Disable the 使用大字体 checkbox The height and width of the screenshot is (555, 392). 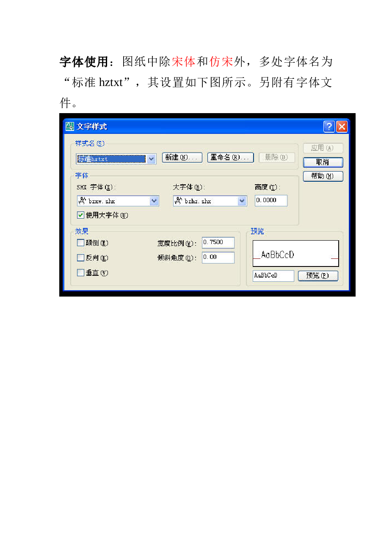tap(80, 215)
